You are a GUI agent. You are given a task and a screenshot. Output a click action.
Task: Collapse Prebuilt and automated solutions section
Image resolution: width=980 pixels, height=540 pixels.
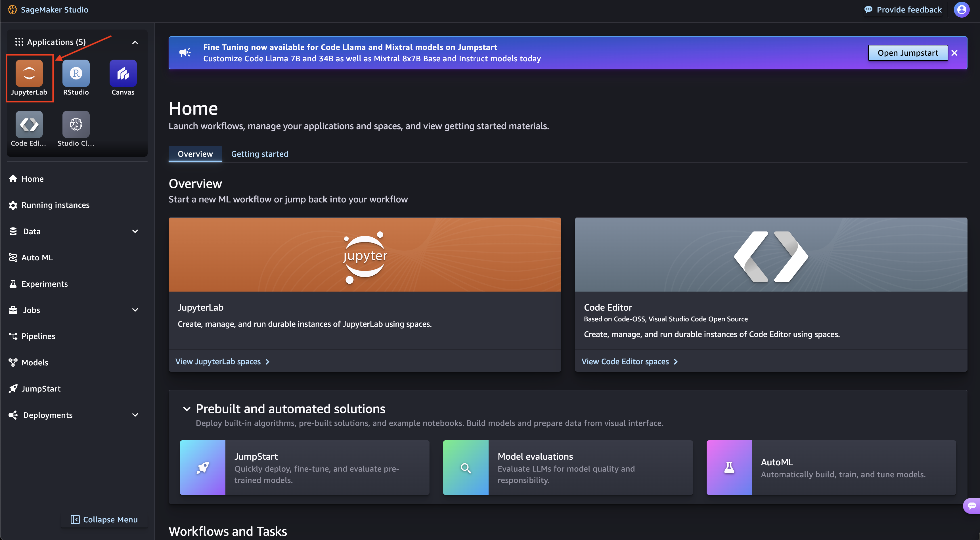tap(187, 409)
